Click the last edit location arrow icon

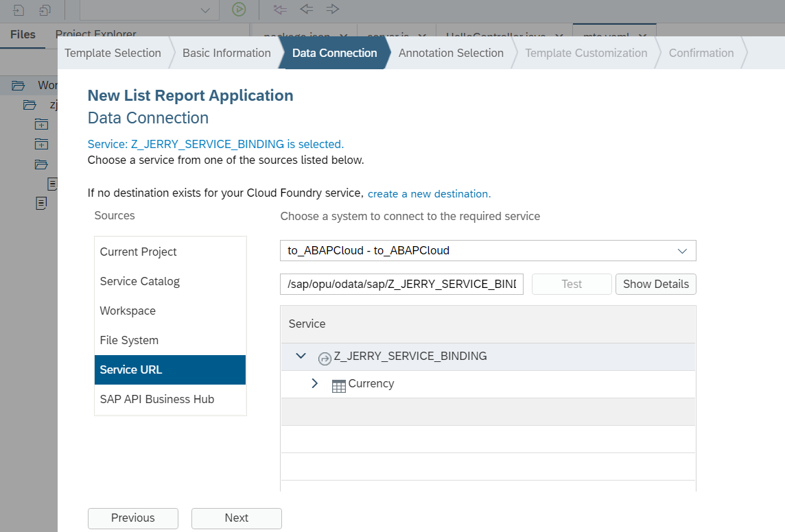(x=281, y=9)
